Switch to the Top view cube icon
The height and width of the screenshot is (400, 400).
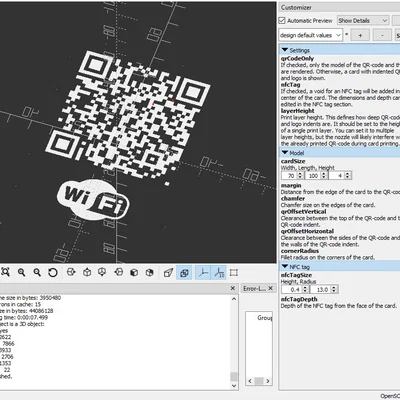(x=87, y=272)
